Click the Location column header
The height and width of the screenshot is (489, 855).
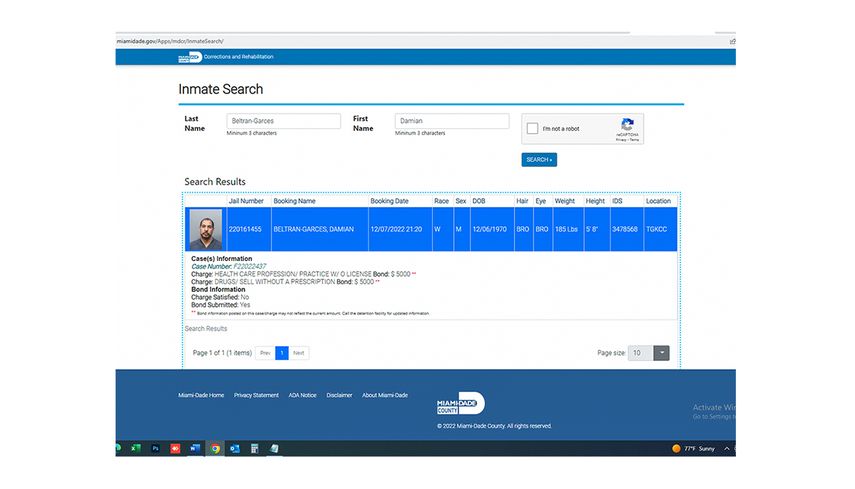658,201
